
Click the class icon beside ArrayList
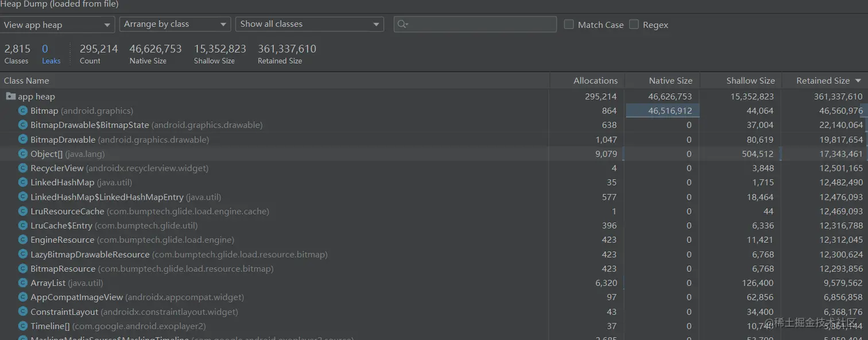[23, 283]
